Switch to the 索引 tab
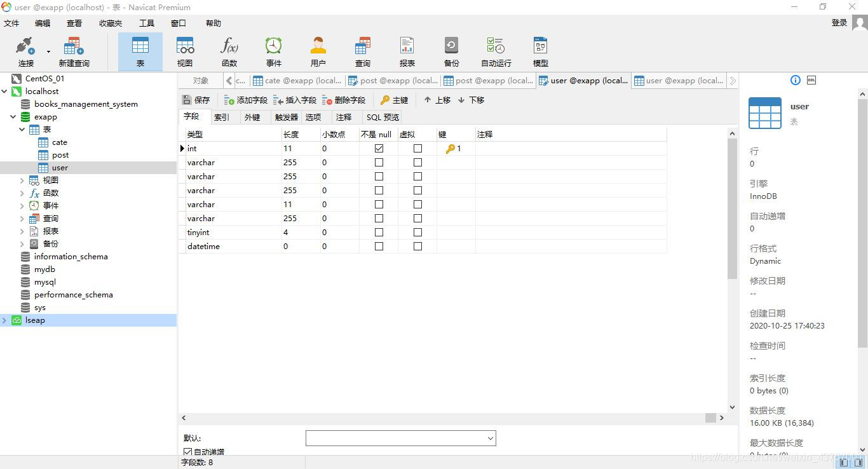The height and width of the screenshot is (469, 868). 222,118
